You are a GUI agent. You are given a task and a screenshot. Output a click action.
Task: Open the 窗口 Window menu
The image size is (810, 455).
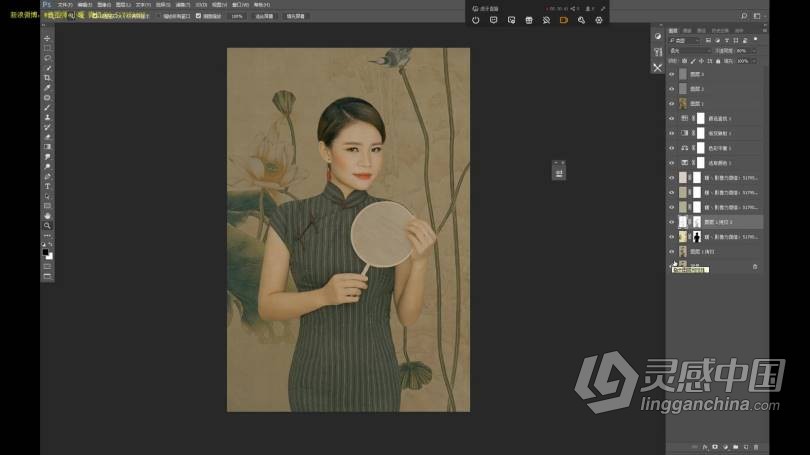point(240,5)
